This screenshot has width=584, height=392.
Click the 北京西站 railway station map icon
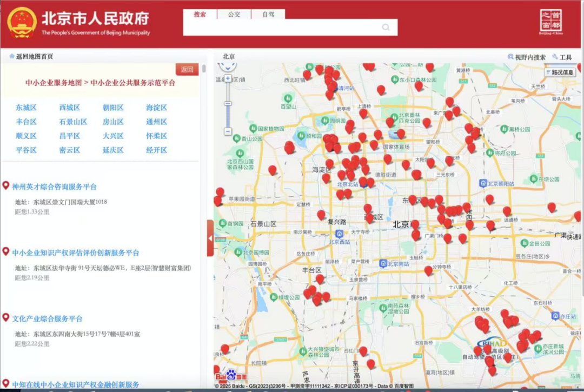click(x=339, y=234)
